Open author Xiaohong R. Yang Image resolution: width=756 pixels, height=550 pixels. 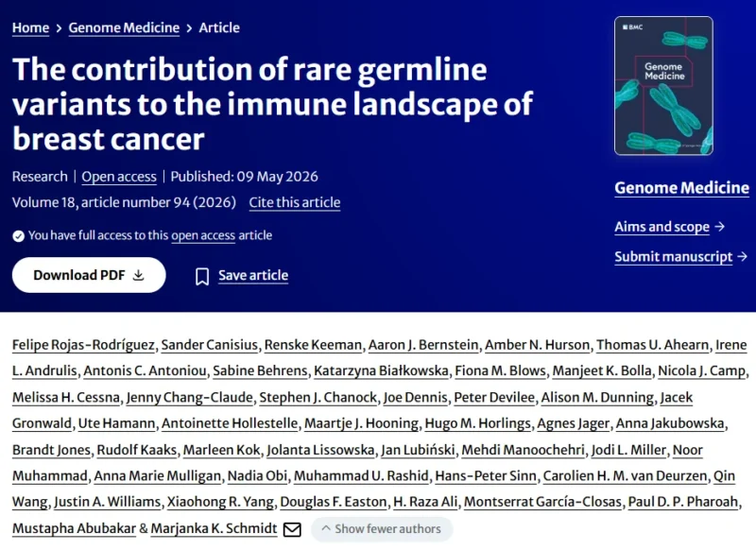[220, 503]
